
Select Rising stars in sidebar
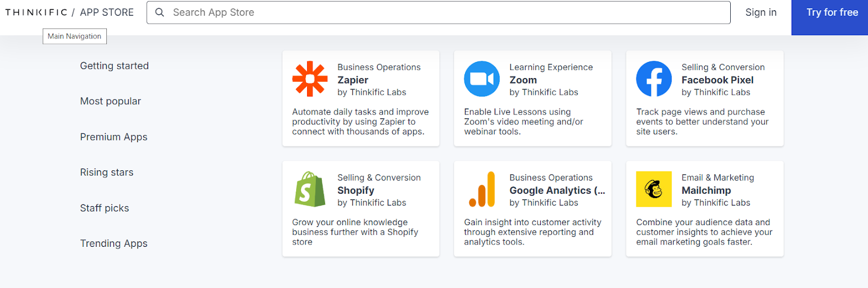click(107, 172)
